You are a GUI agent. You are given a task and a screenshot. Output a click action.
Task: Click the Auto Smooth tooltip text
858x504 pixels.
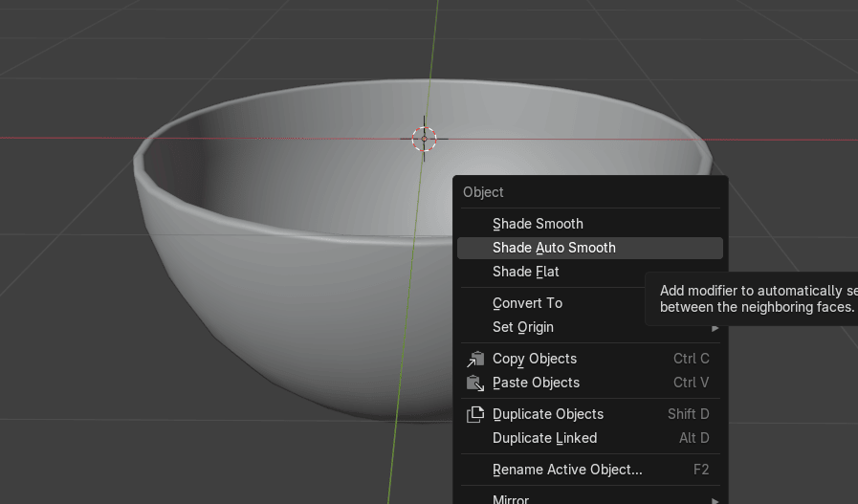point(756,298)
